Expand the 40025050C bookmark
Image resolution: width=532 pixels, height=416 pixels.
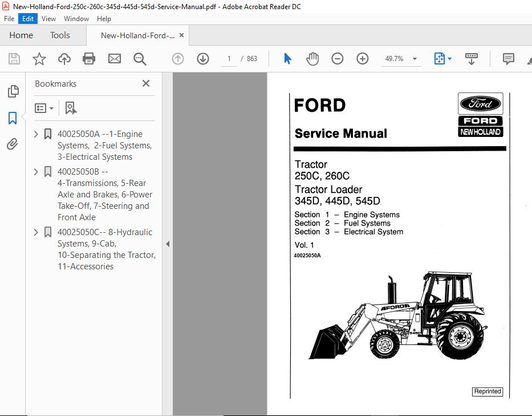(36, 232)
